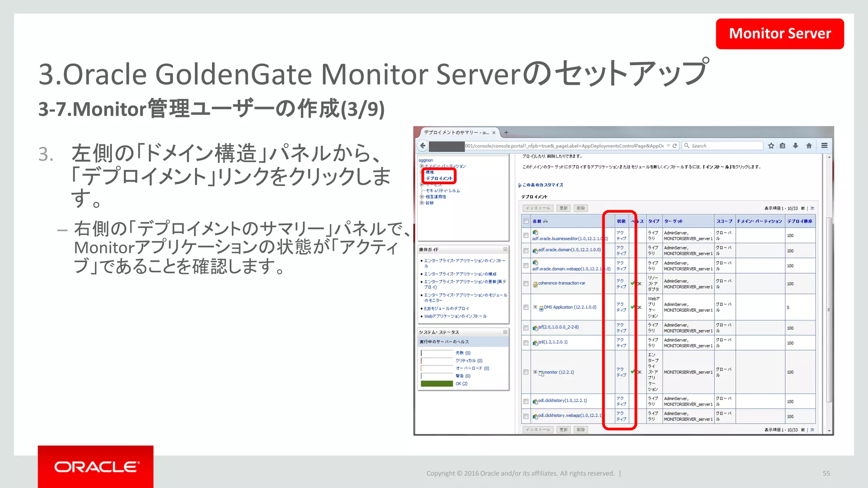Sort by the 名前 column arrow icon

tap(545, 221)
